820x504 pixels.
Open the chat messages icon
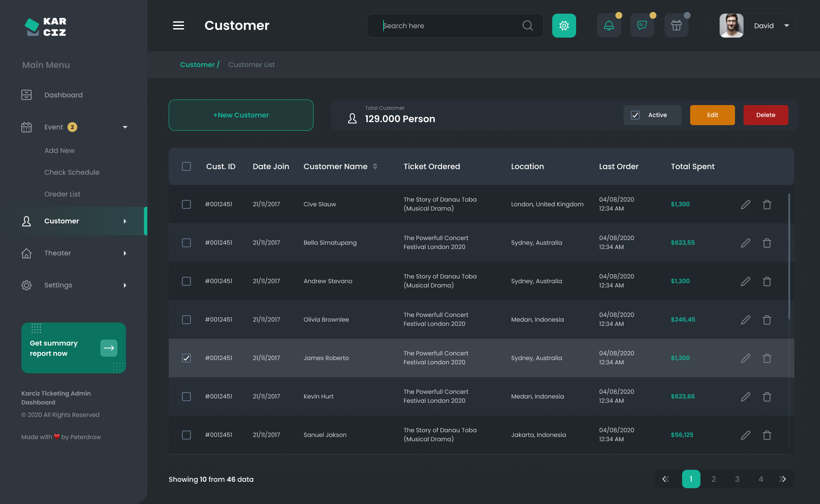[x=642, y=26]
